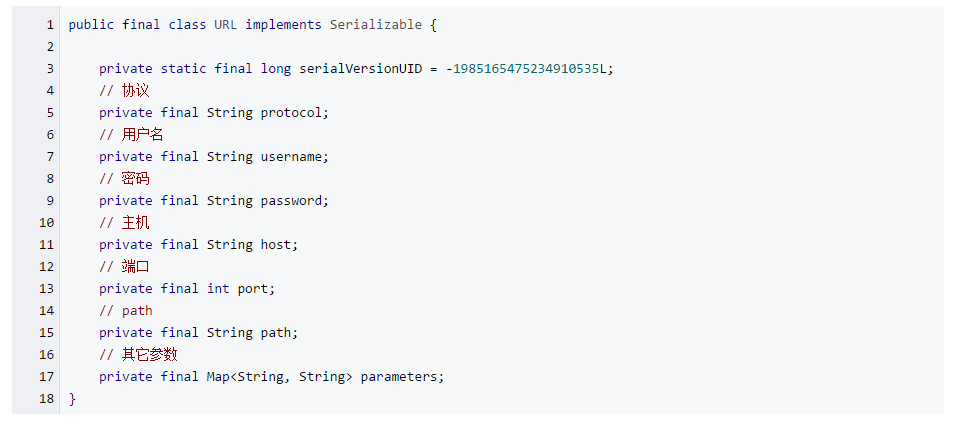
Task: Click the variable name host
Action: pyautogui.click(x=276, y=245)
